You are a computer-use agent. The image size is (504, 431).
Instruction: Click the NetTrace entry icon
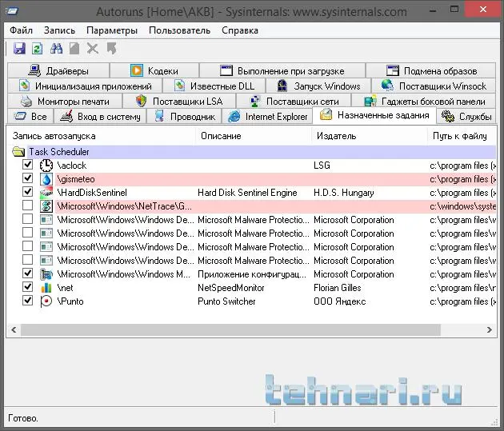tap(46, 206)
